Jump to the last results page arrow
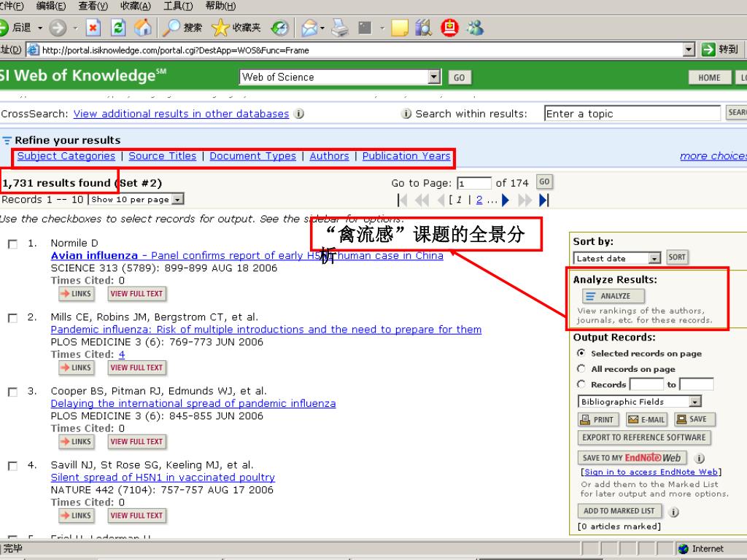The width and height of the screenshot is (747, 560). point(543,200)
